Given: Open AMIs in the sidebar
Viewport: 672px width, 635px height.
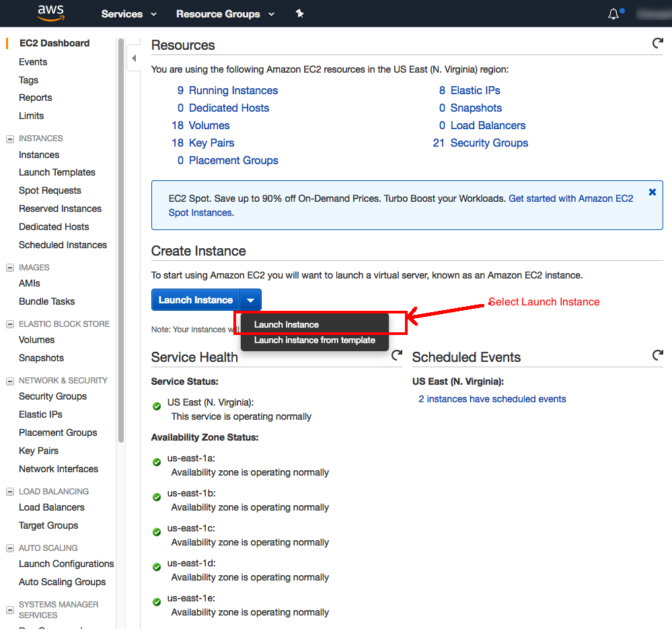Looking at the screenshot, I should pos(29,283).
